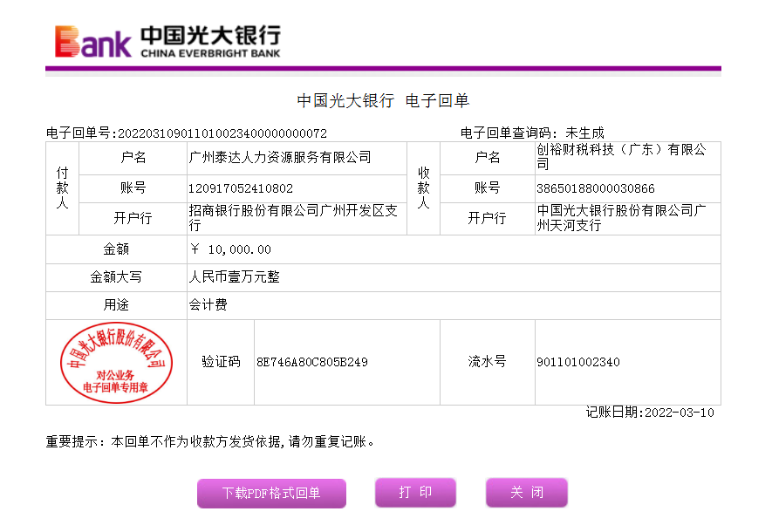Click the 验证码 label cell

point(221,362)
